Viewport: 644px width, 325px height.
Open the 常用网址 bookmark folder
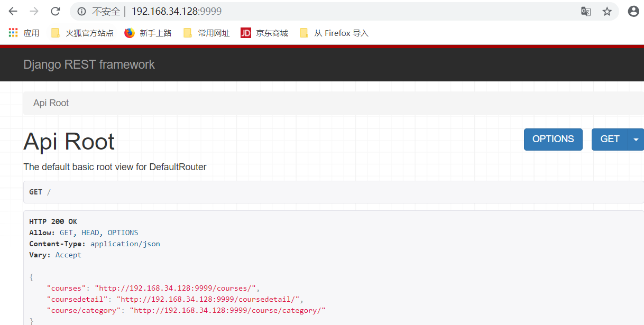[x=206, y=33]
